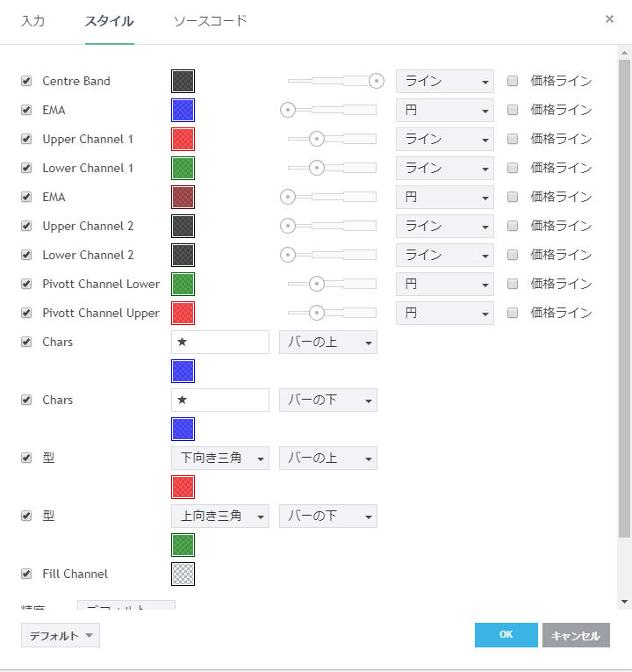Pick the Pivott Channel Lower color swatch
Screen dimensions: 632x672
[183, 284]
